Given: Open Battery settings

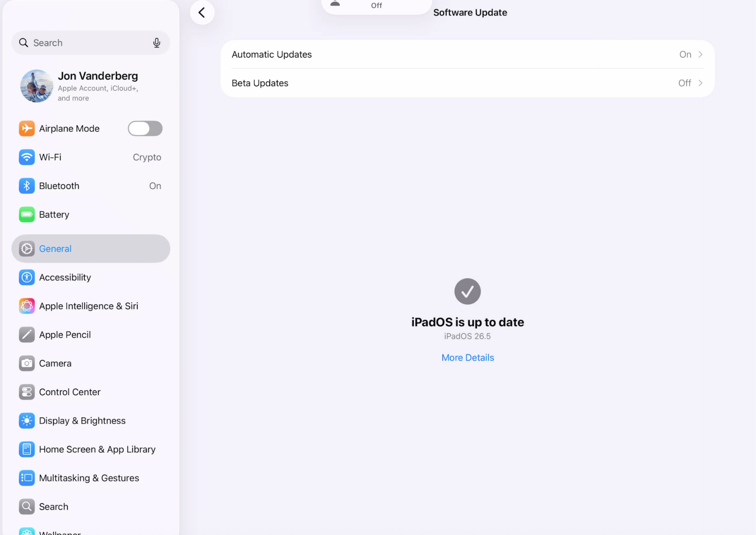Looking at the screenshot, I should (x=91, y=215).
